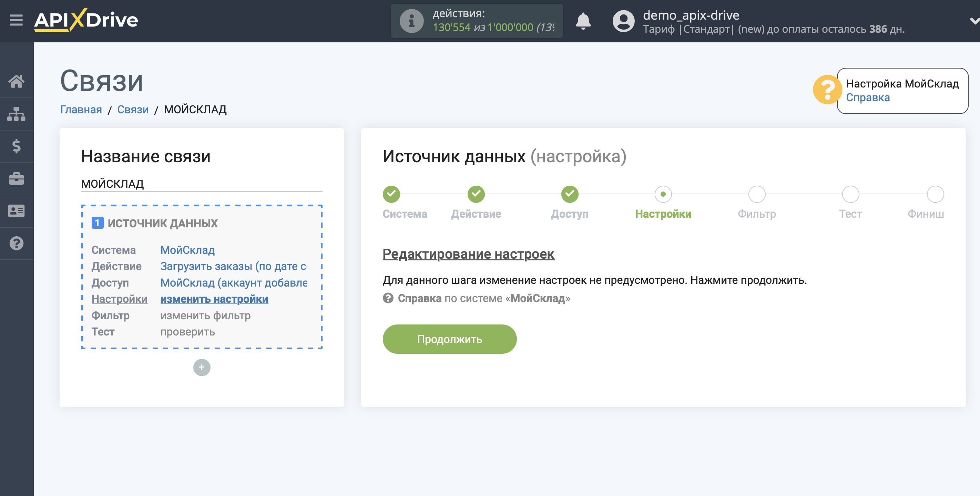The height and width of the screenshot is (496, 980).
Task: Open the dollar billing sidebar icon
Action: click(x=16, y=146)
